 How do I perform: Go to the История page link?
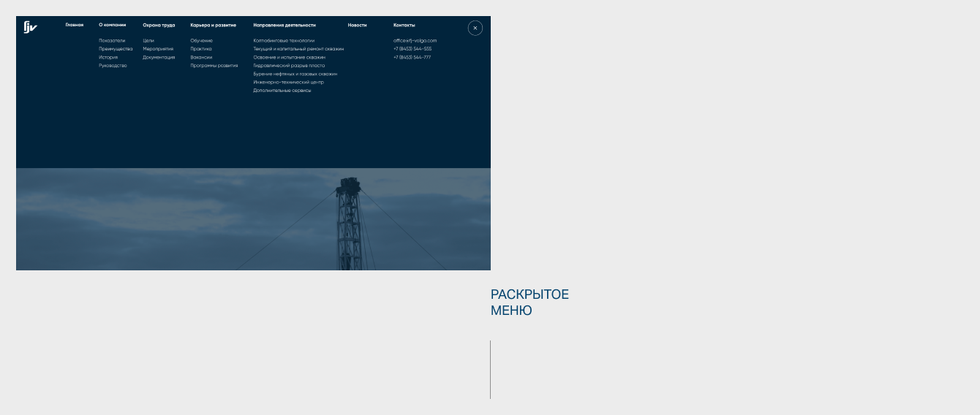point(108,57)
